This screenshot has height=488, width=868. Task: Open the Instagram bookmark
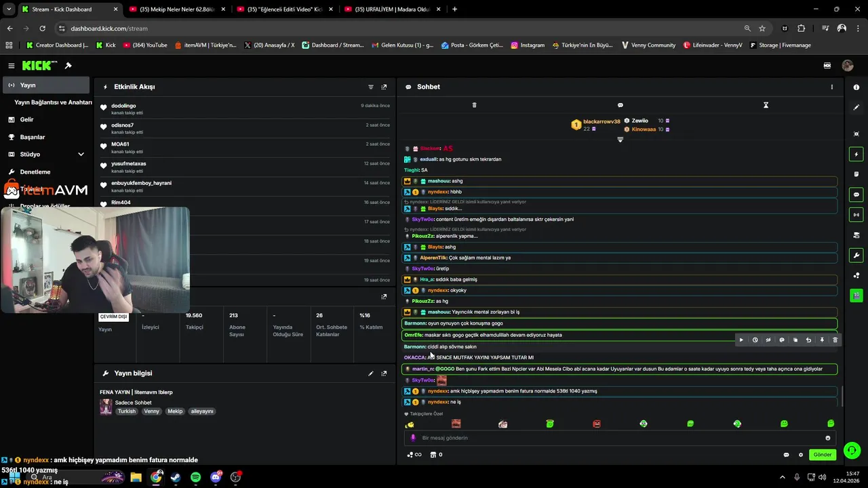[528, 45]
